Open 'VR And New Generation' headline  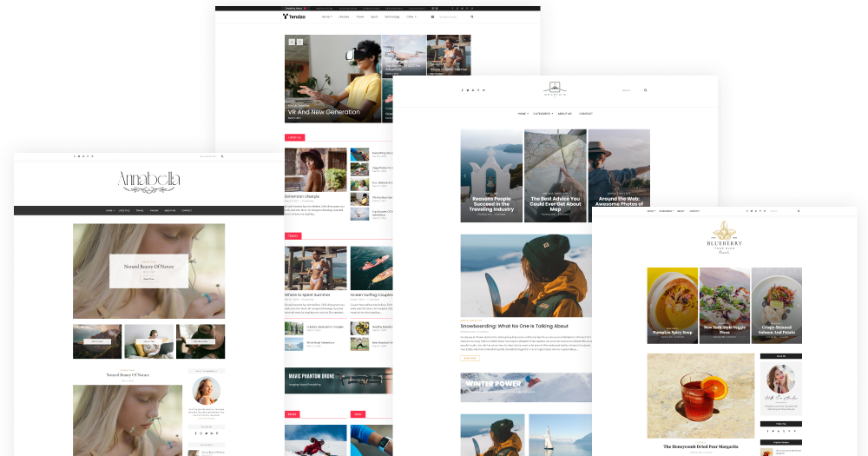[324, 112]
